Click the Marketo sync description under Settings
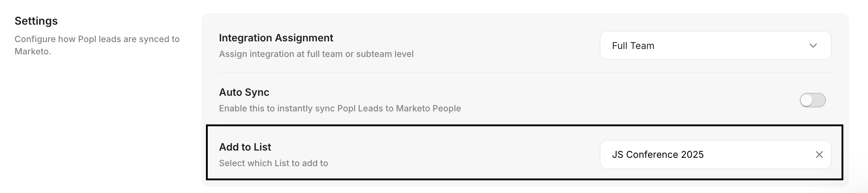 [97, 45]
